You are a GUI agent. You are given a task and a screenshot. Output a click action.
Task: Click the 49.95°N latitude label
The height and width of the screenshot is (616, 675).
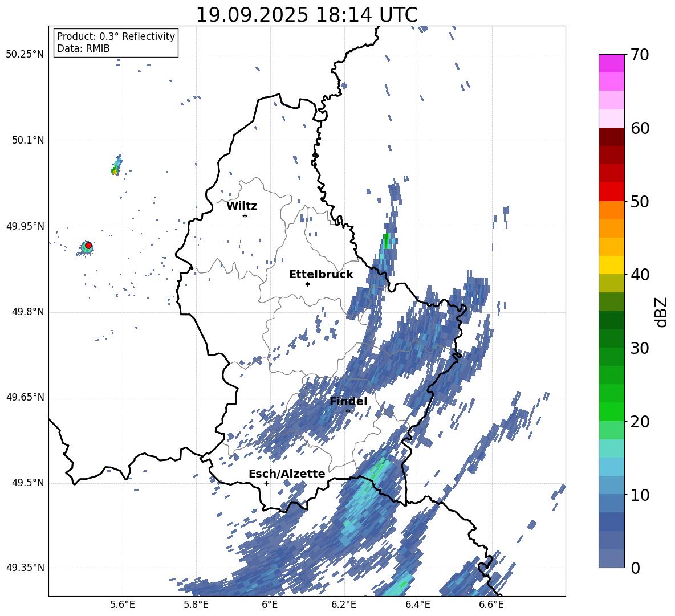click(x=25, y=226)
